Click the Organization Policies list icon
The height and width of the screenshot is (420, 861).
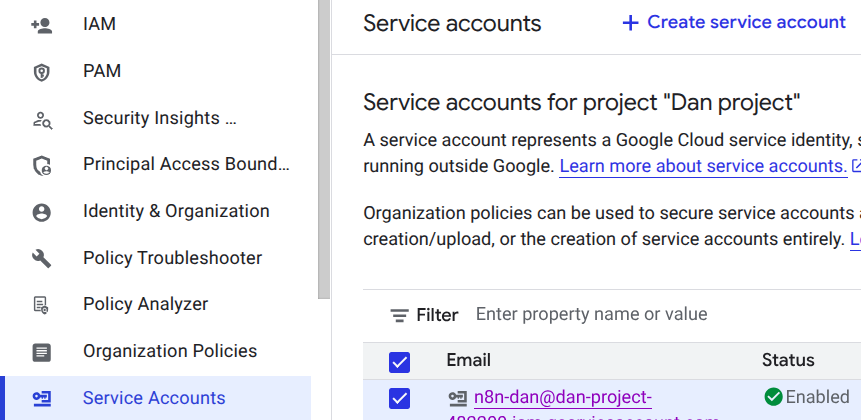(41, 351)
